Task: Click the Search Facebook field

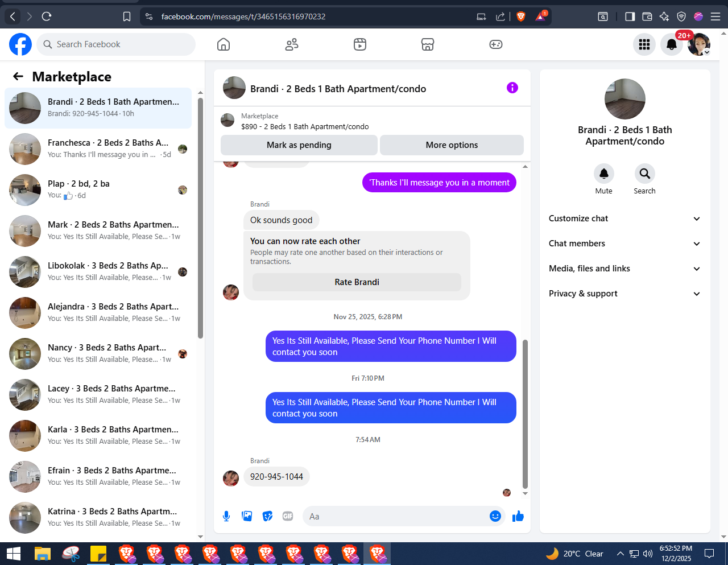Action: [x=116, y=44]
